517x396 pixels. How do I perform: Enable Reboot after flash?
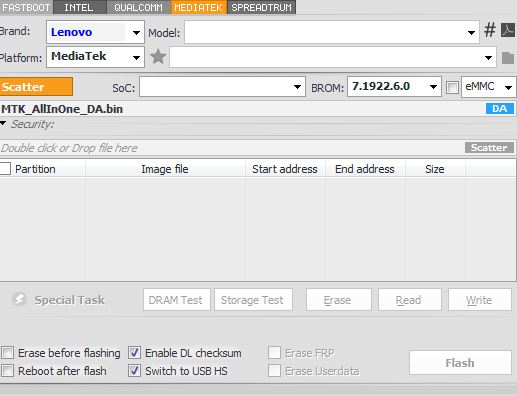tap(7, 370)
